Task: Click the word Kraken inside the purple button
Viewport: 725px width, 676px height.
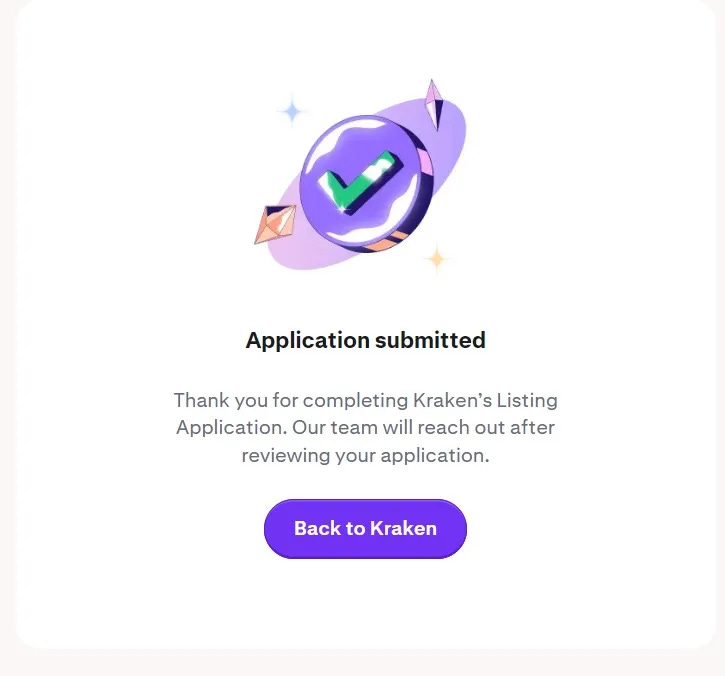Action: pyautogui.click(x=403, y=529)
